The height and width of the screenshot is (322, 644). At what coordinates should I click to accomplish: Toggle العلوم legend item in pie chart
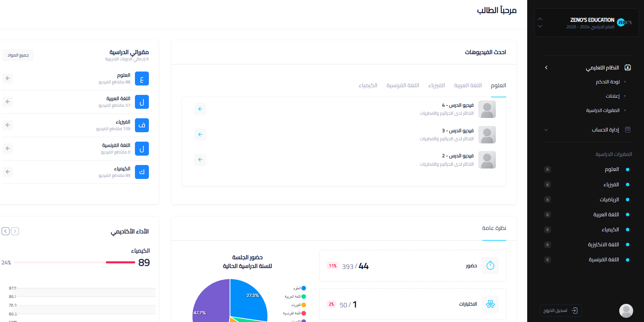299,288
